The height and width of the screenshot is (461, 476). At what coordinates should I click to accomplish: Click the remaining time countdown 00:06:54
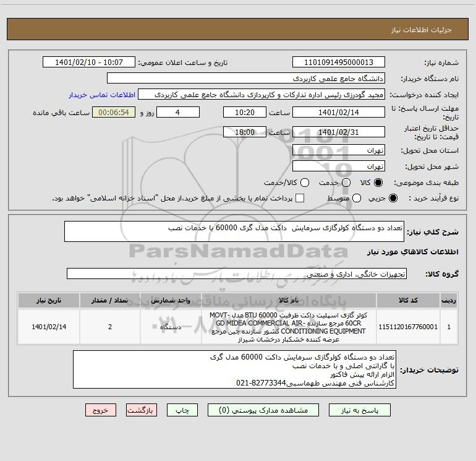(114, 112)
